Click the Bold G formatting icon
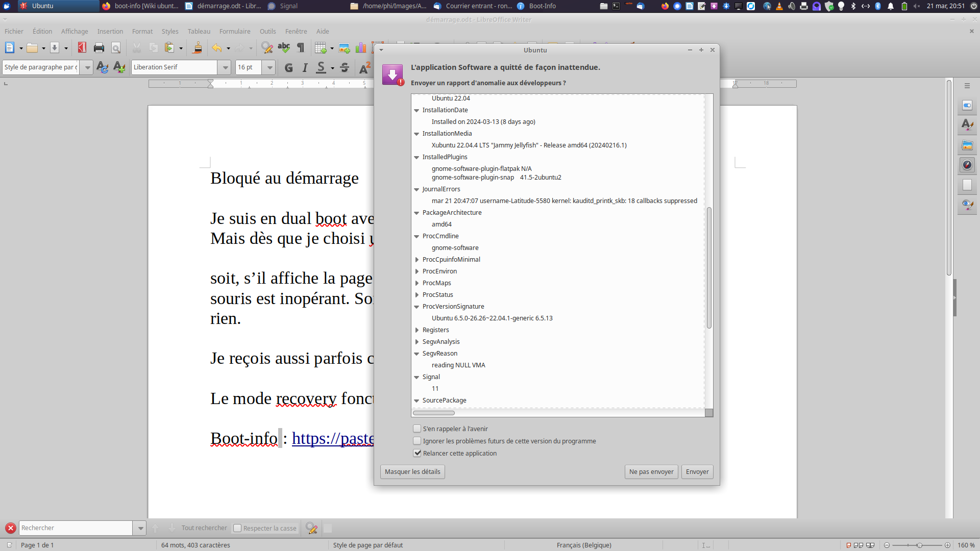Viewport: 980px width, 551px height. [288, 67]
